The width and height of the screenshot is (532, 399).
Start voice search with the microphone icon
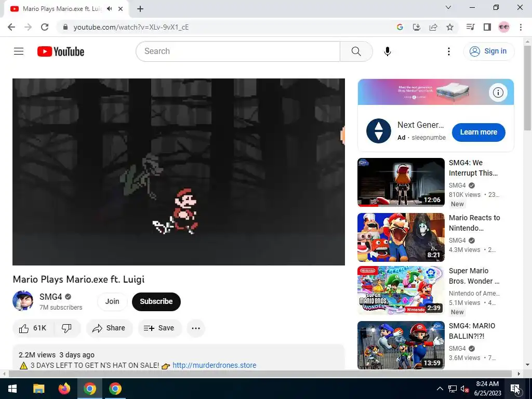click(x=388, y=51)
